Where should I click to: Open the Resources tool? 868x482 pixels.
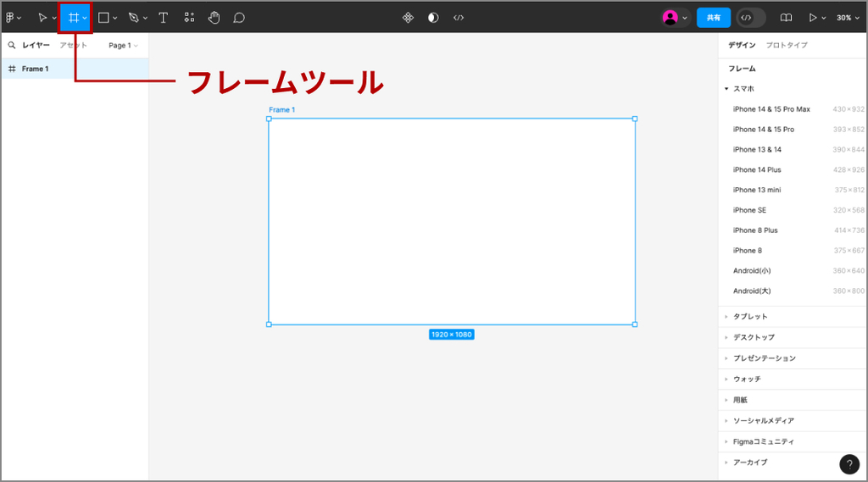tap(189, 17)
